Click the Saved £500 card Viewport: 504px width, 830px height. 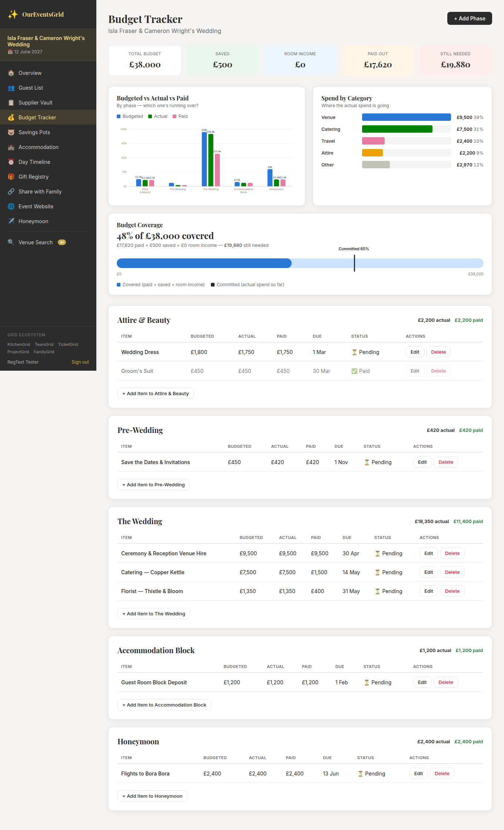point(222,60)
